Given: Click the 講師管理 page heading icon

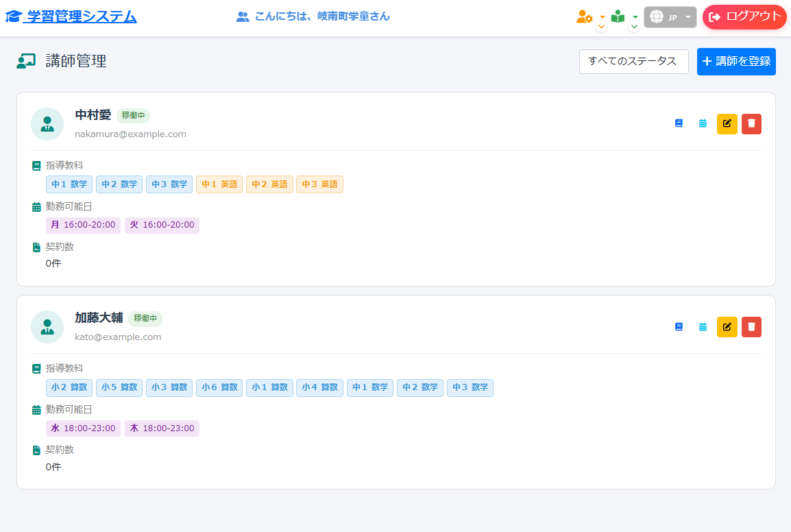Looking at the screenshot, I should (x=26, y=62).
